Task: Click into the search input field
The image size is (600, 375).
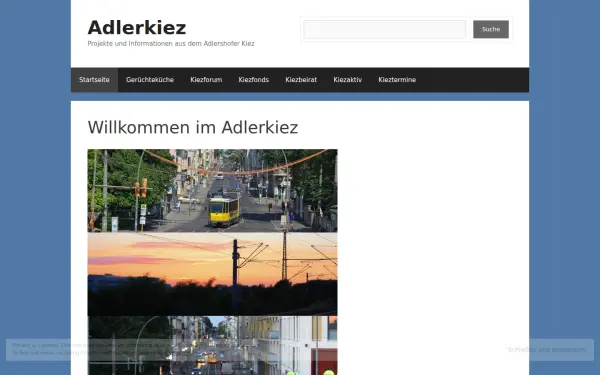Action: pyautogui.click(x=385, y=29)
